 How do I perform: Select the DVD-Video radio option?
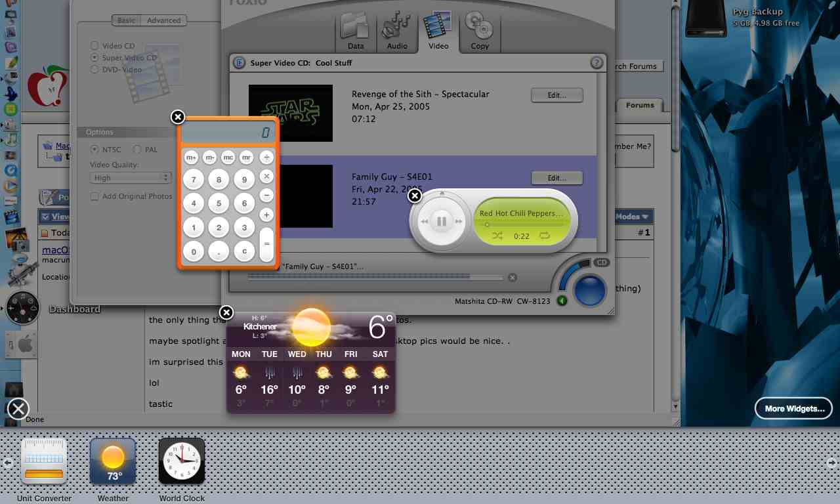tap(95, 70)
